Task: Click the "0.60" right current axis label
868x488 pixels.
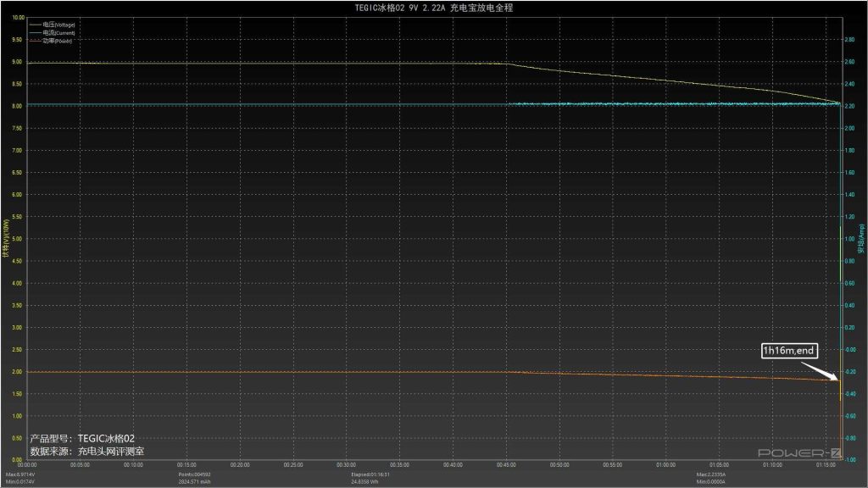Action: click(849, 283)
